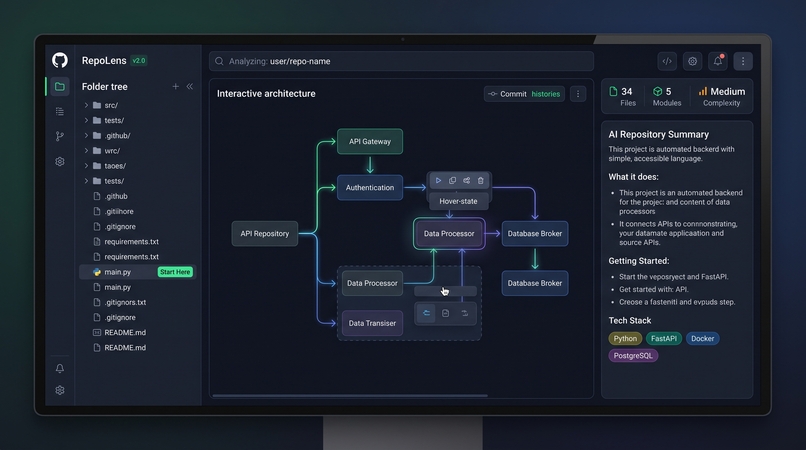Open the top bar three-dot menu
806x450 pixels.
point(743,61)
